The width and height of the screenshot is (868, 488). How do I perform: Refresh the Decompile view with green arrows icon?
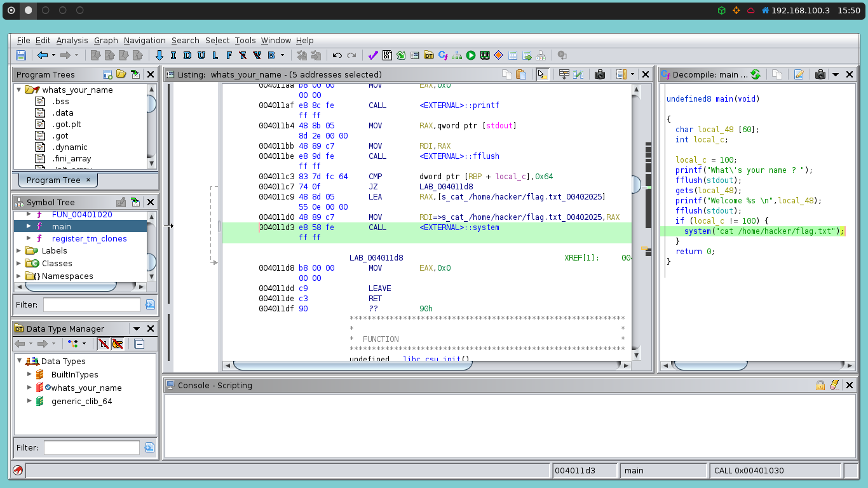click(756, 74)
